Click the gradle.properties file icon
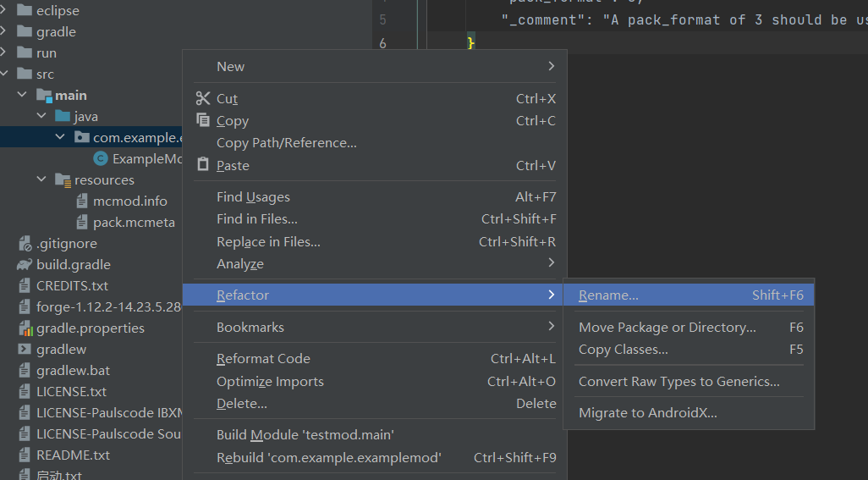This screenshot has width=868, height=480. (25, 328)
